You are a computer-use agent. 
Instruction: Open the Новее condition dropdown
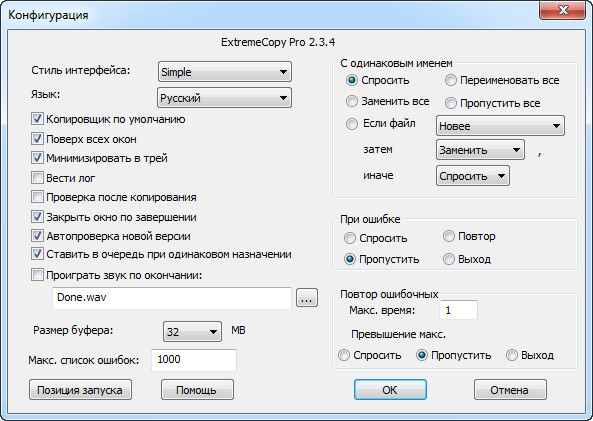pyautogui.click(x=500, y=126)
